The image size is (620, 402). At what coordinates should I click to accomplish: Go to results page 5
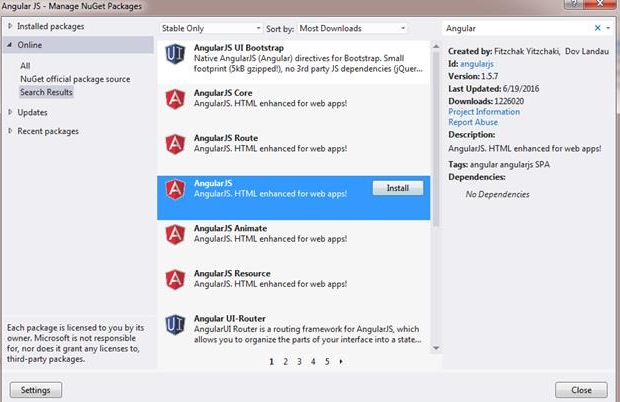pos(327,361)
